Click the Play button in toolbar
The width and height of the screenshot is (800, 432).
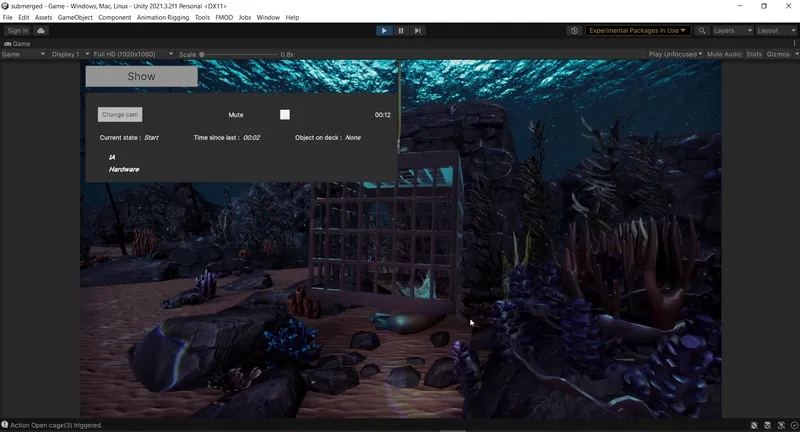pos(384,31)
